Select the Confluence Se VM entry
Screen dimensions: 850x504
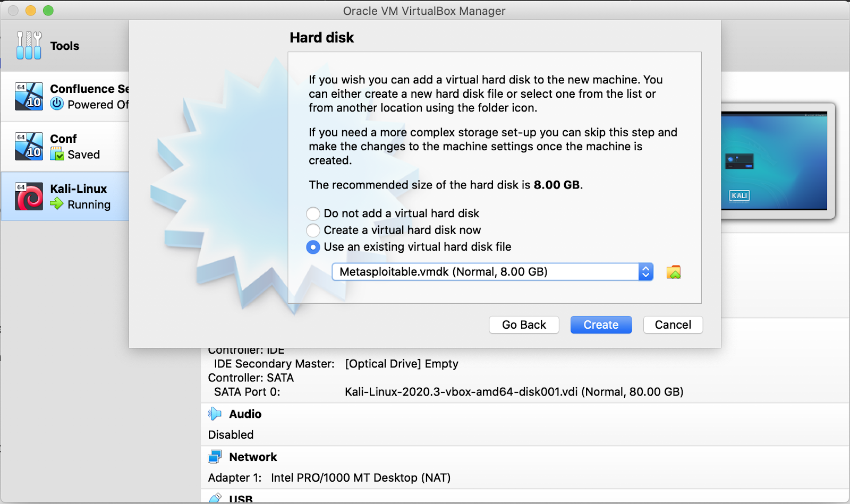pyautogui.click(x=65, y=96)
